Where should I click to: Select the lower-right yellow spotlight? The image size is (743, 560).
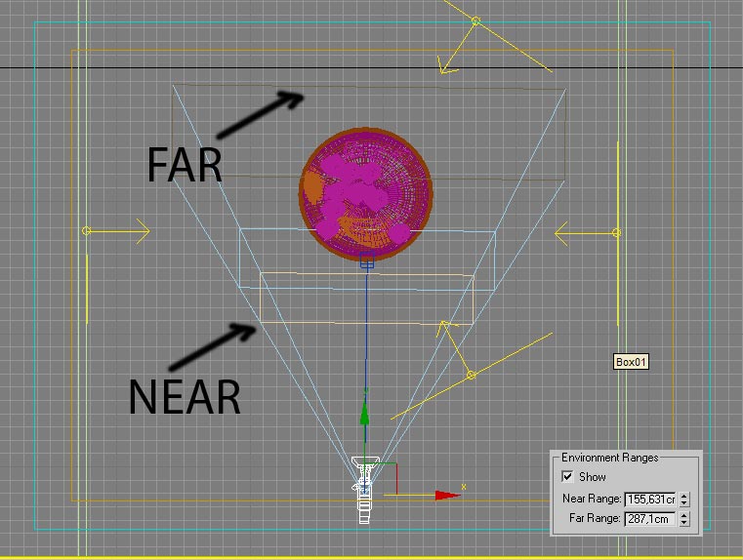pos(472,375)
